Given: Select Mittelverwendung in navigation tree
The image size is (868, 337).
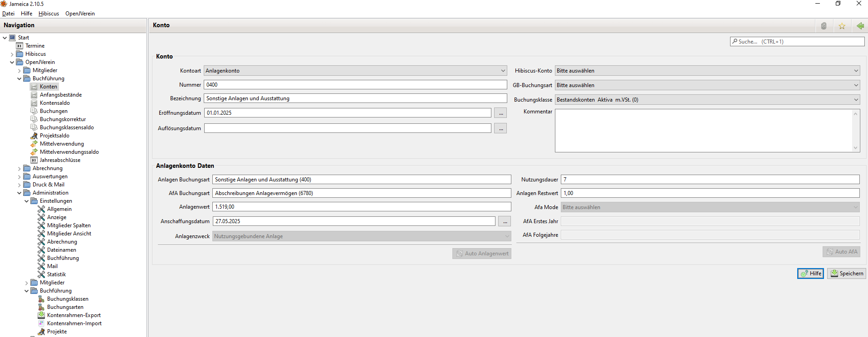Looking at the screenshot, I should 62,144.
